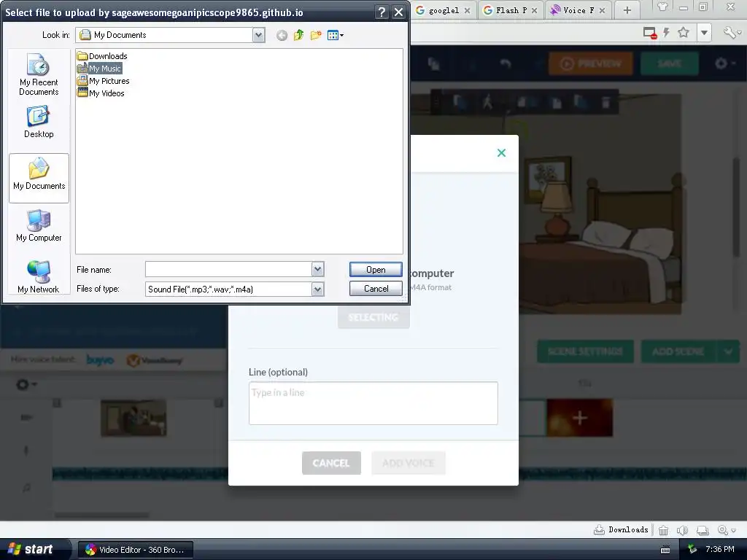Viewport: 747px width, 560px height.
Task: Click the trash cleaner icon in status bar
Action: coord(663,530)
